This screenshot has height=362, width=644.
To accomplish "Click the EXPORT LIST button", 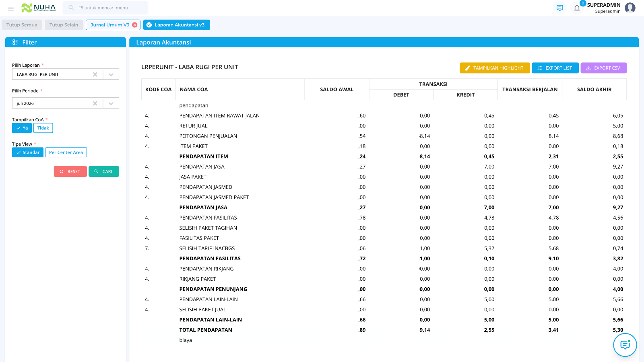I will click(555, 68).
